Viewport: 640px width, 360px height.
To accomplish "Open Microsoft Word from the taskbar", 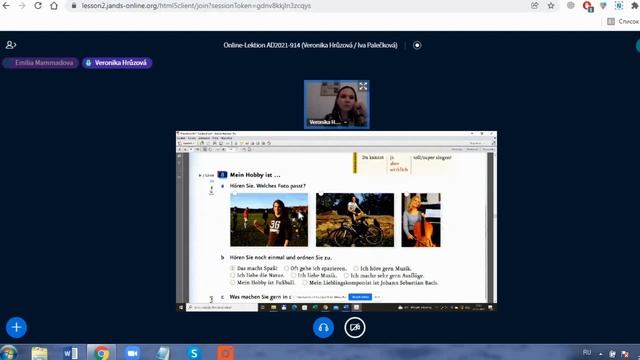I will (71, 353).
